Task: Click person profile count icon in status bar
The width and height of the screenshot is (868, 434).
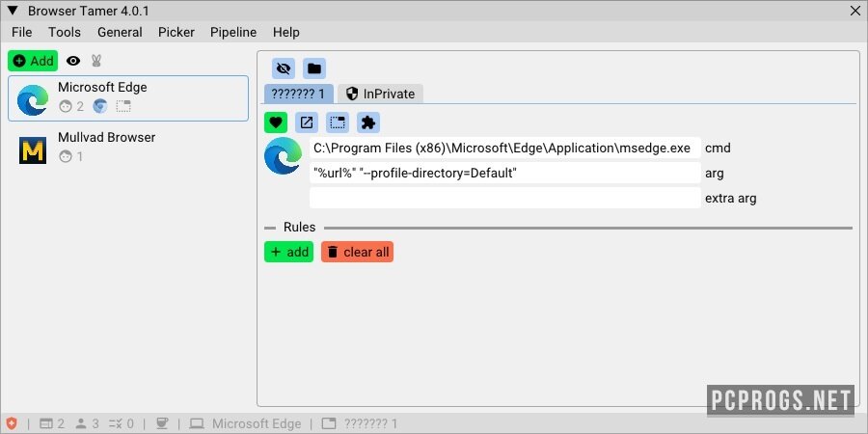Action: tap(81, 424)
